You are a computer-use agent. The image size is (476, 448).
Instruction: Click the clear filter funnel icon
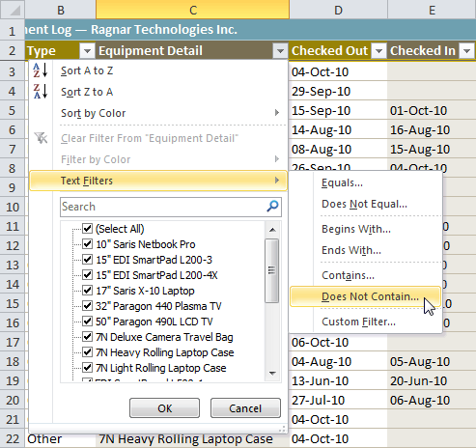point(41,138)
